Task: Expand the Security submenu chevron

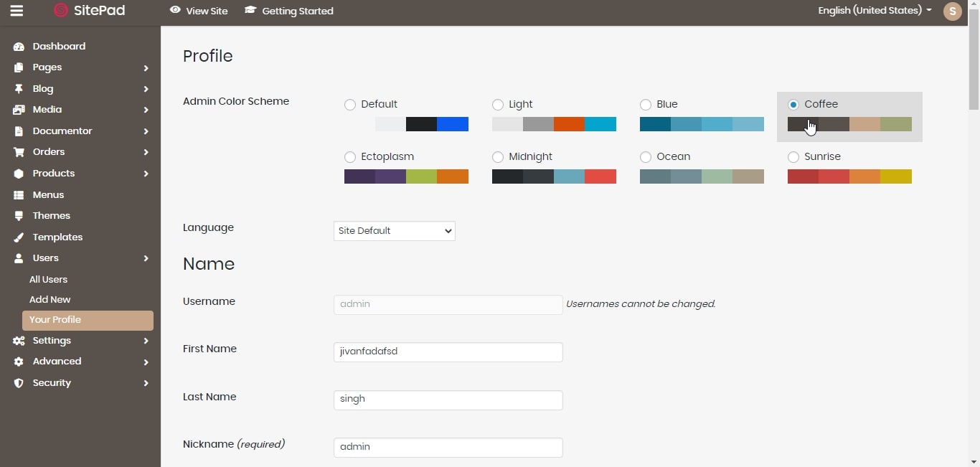Action: pyautogui.click(x=146, y=383)
